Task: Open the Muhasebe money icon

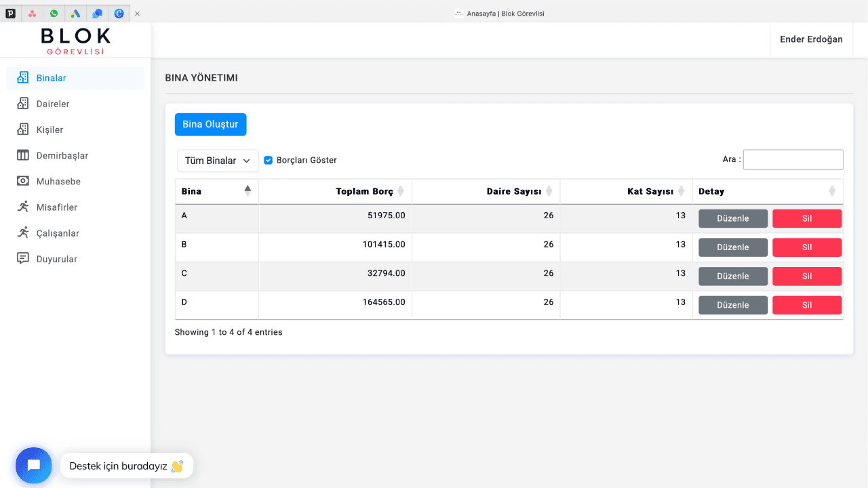Action: click(23, 181)
